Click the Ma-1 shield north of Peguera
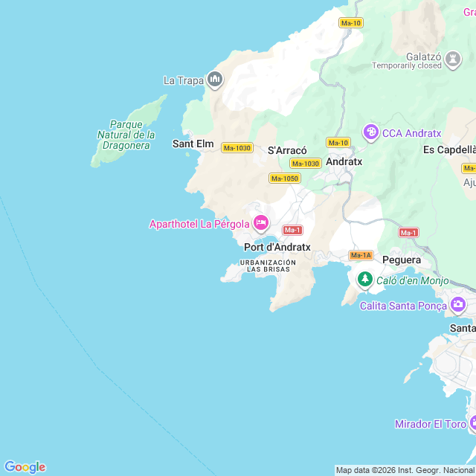The width and height of the screenshot is (476, 476). click(408, 233)
